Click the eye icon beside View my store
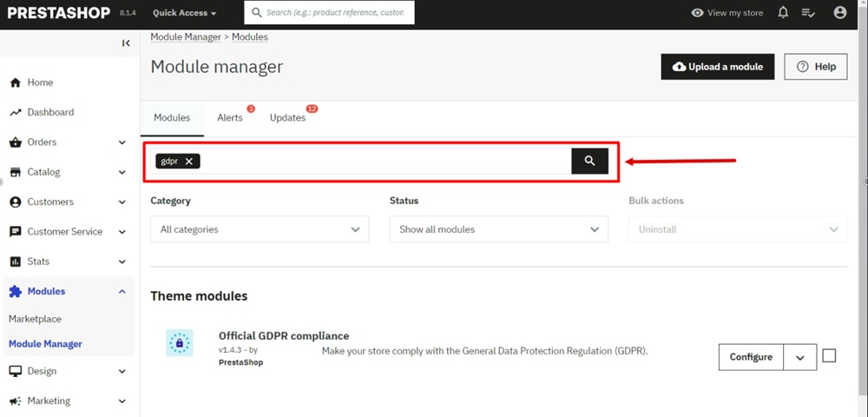The height and width of the screenshot is (417, 868). click(x=698, y=13)
